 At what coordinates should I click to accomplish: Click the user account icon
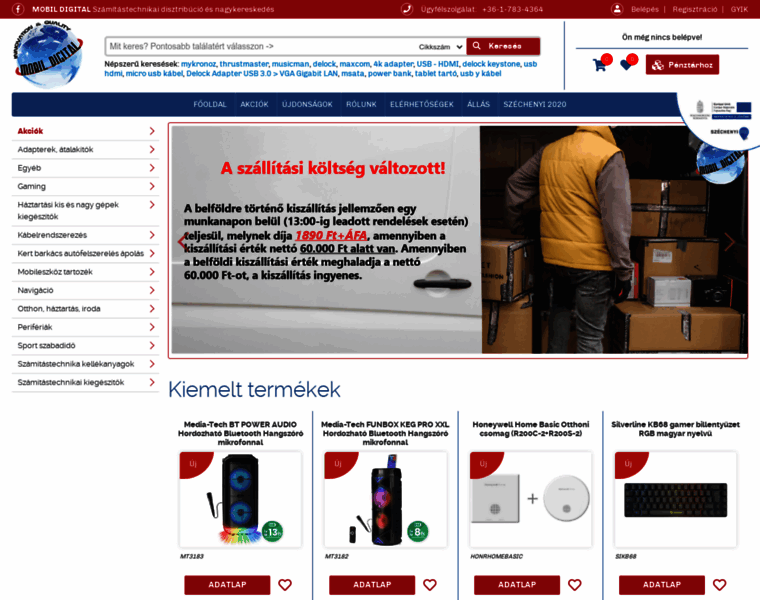click(617, 9)
